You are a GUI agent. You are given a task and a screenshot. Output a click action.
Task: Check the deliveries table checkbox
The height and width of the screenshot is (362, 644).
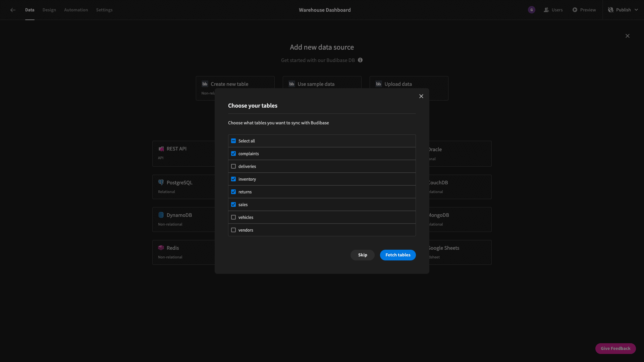[233, 166]
